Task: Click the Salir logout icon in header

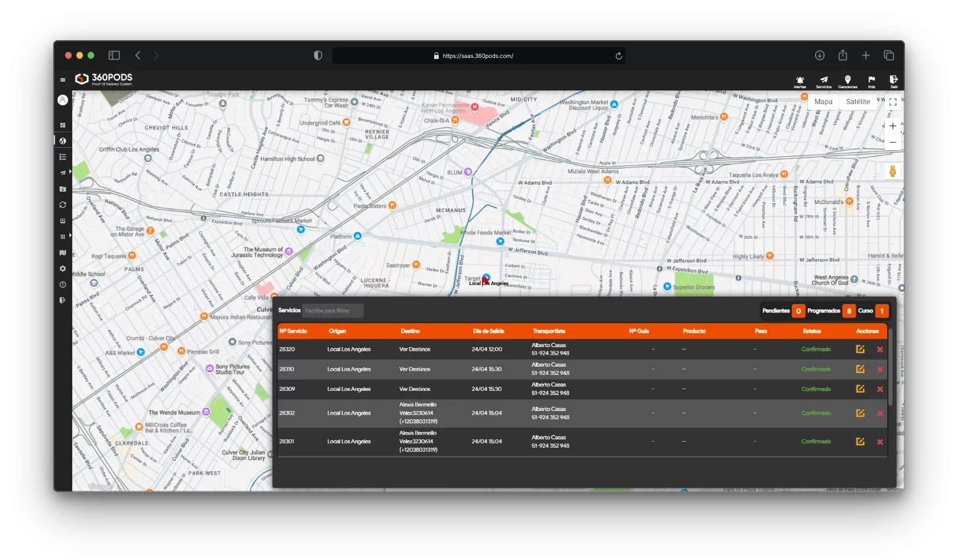Action: click(x=894, y=80)
